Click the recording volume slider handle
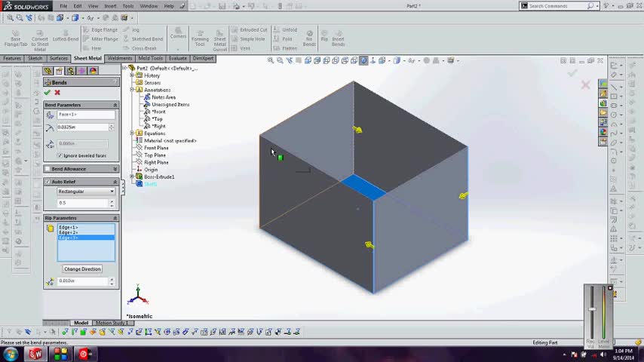644x362 pixels. 592,309
